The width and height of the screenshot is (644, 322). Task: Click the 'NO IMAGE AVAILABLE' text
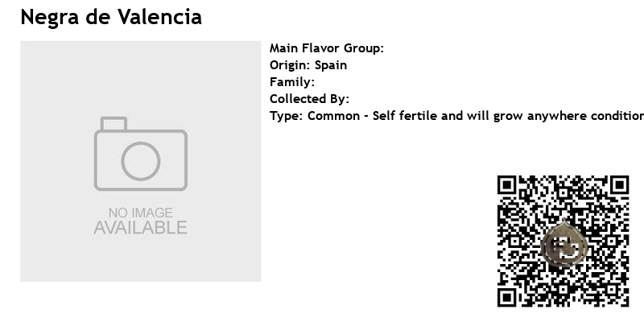point(141,221)
